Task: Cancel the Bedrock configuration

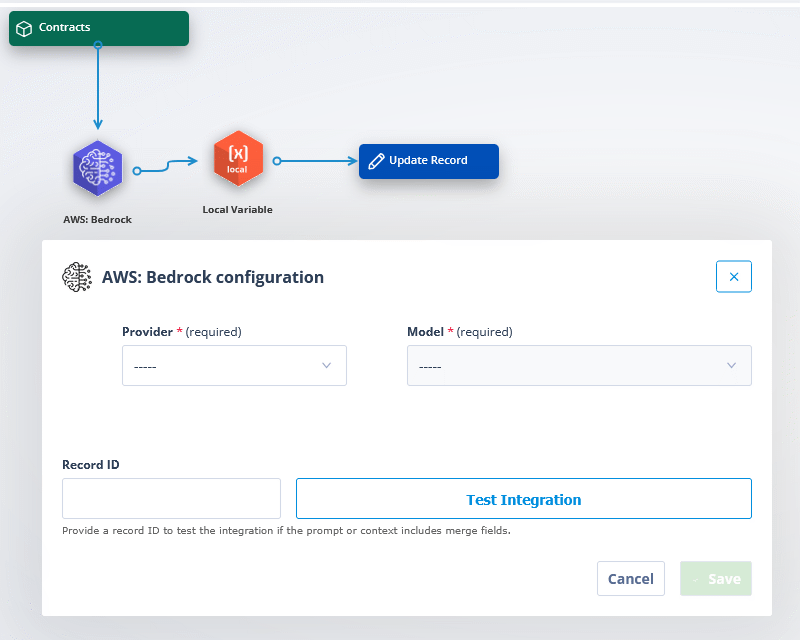Action: coord(631,579)
